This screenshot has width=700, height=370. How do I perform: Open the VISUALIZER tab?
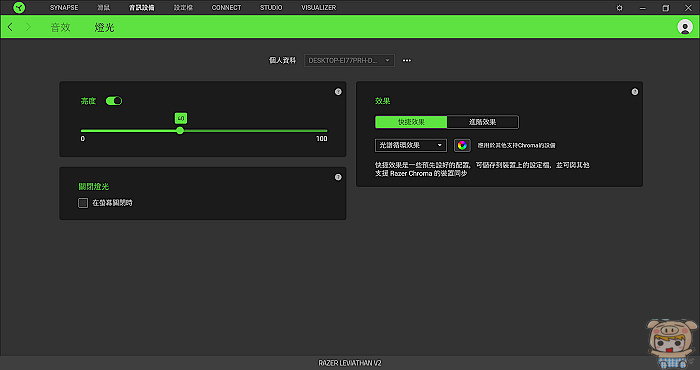coord(319,8)
